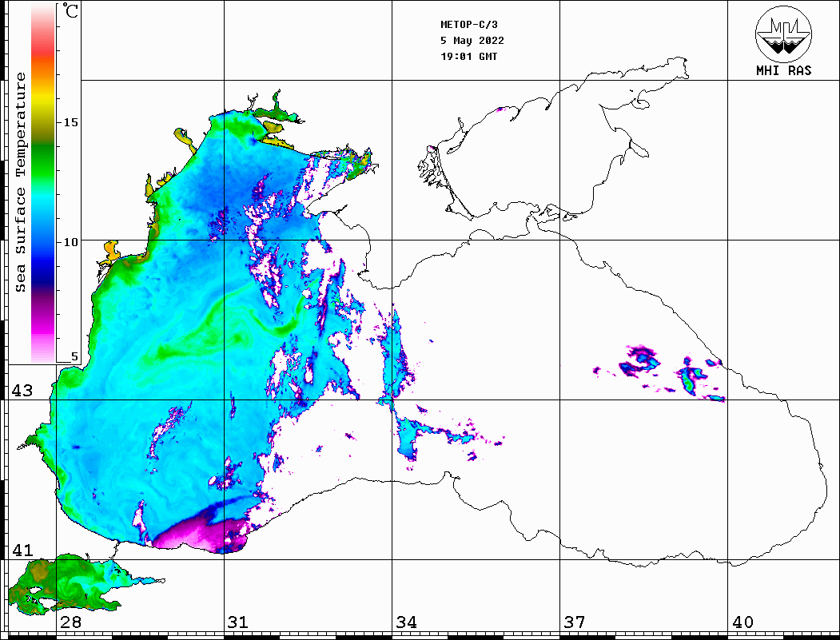This screenshot has width=840, height=640.
Task: Click the '°C' unit label
Action: click(x=70, y=10)
